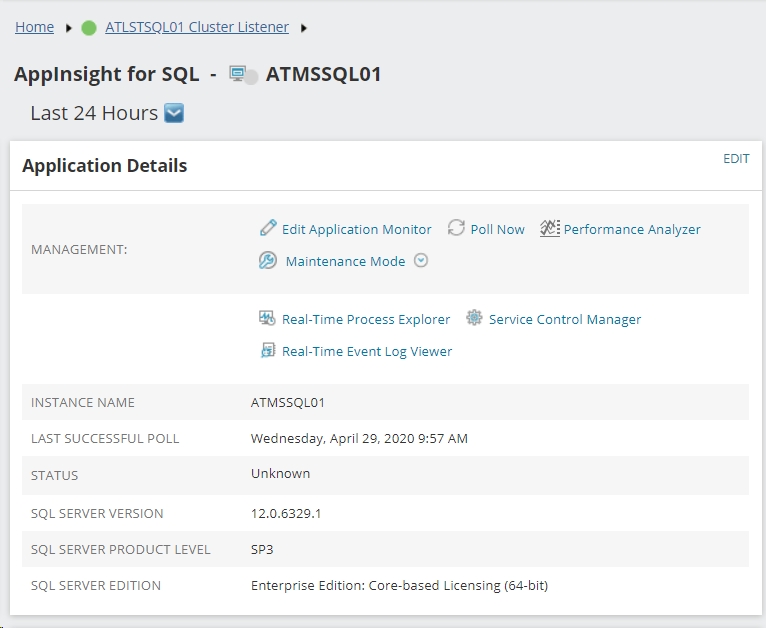Click the Real-Time Event Log Viewer icon
The image size is (766, 628).
coord(268,350)
